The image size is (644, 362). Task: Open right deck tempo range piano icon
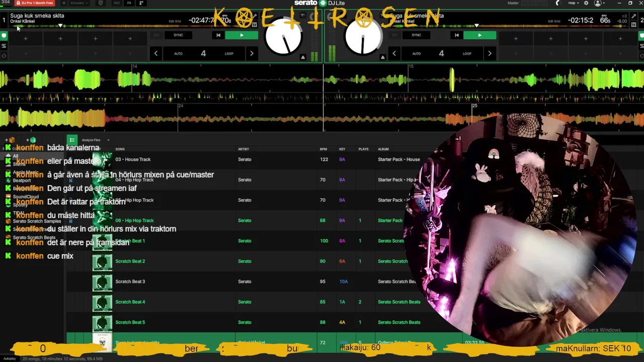tap(633, 24)
